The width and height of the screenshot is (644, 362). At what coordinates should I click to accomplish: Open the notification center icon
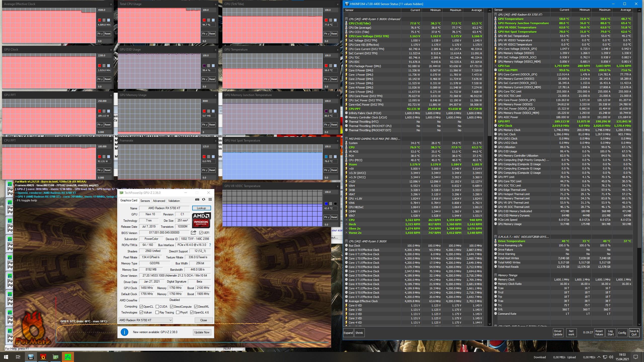point(636,357)
